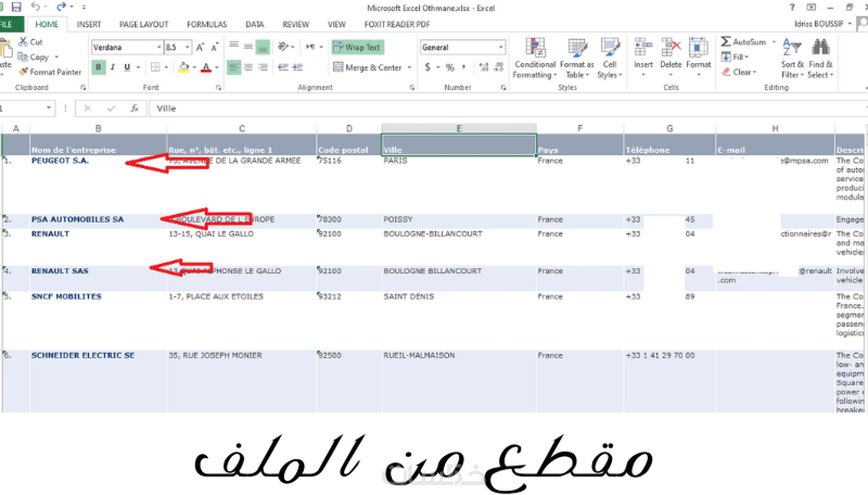Select the SCHNEIDER ELECTRIC SE cell
Image resolution: width=868 pixels, height=495 pixels.
click(x=98, y=381)
